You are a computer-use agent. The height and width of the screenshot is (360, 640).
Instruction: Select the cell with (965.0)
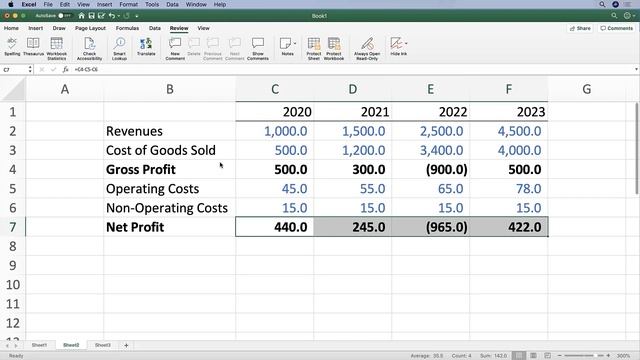click(431, 227)
